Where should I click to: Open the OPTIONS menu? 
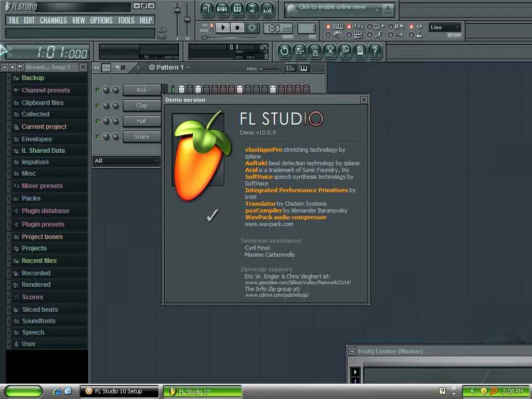101,20
